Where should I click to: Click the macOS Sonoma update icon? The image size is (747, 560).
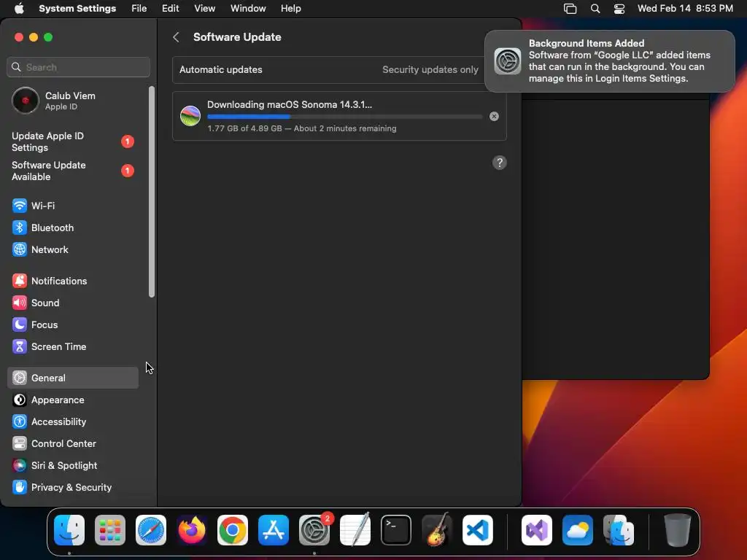pyautogui.click(x=190, y=116)
